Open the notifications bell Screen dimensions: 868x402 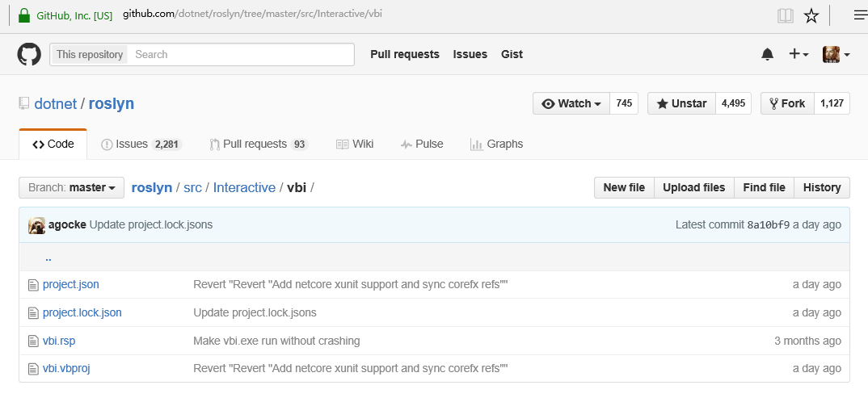pos(767,55)
